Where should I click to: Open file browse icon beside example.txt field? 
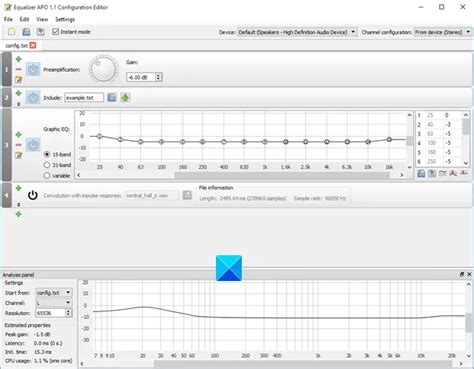pos(112,97)
